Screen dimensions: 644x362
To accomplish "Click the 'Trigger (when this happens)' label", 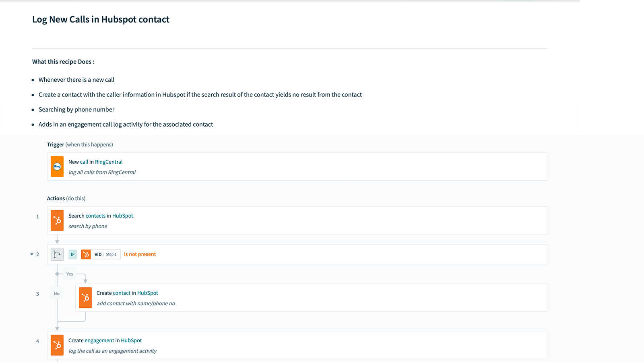I will (x=80, y=144).
